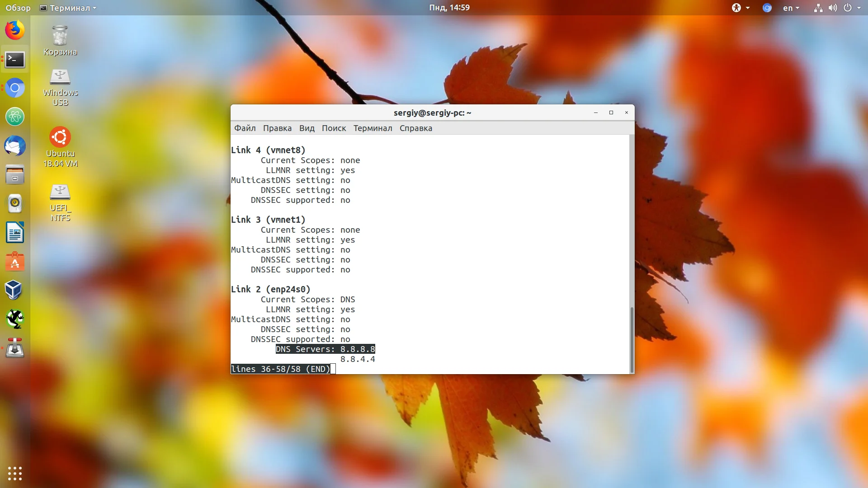
Task: Open the Файл menu in terminal
Action: (245, 128)
